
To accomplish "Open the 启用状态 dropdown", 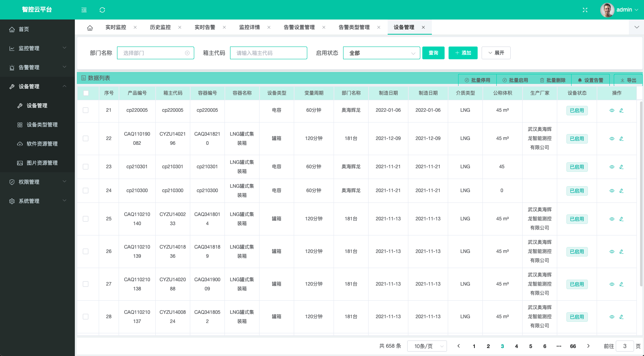I will coord(381,53).
